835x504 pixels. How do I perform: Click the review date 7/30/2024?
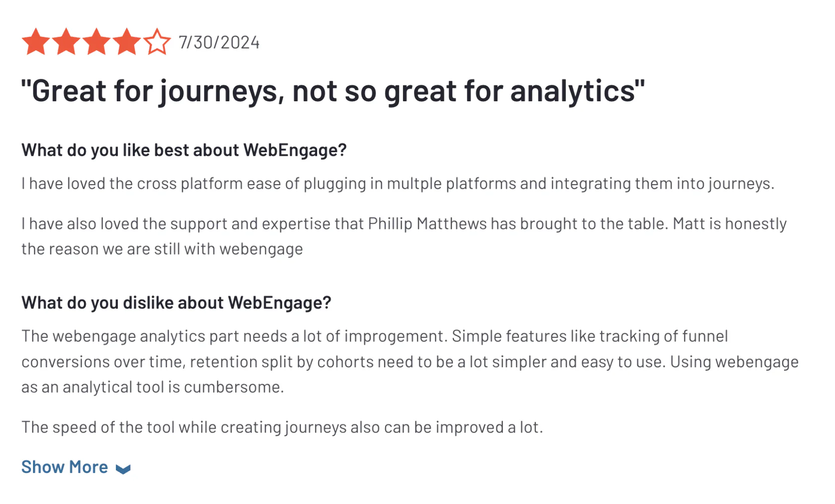pyautogui.click(x=219, y=42)
